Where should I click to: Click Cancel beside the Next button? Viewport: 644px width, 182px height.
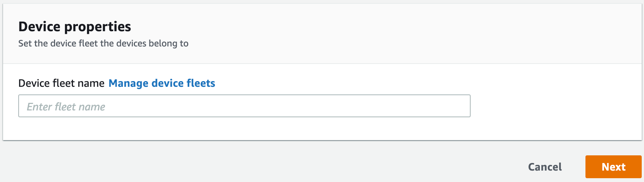(x=545, y=167)
